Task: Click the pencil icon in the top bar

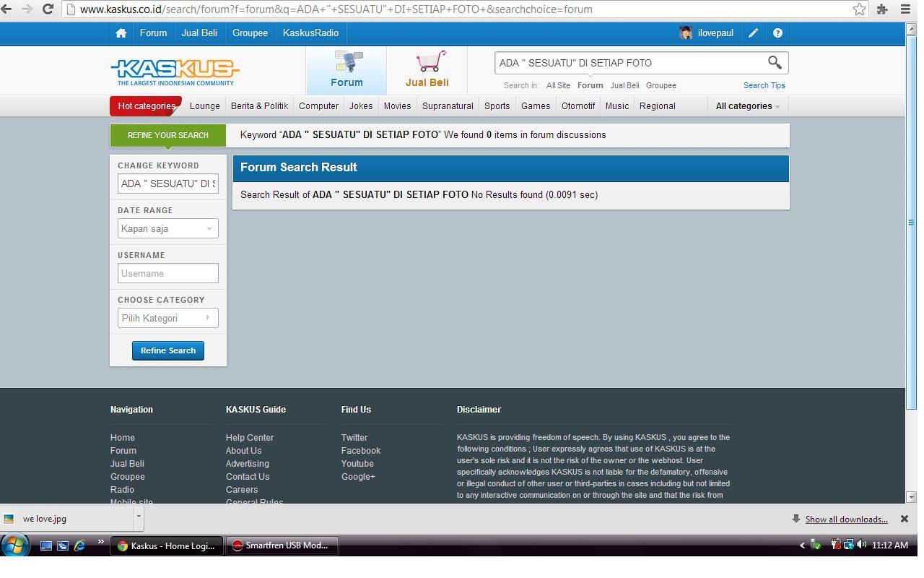Action: pos(753,33)
